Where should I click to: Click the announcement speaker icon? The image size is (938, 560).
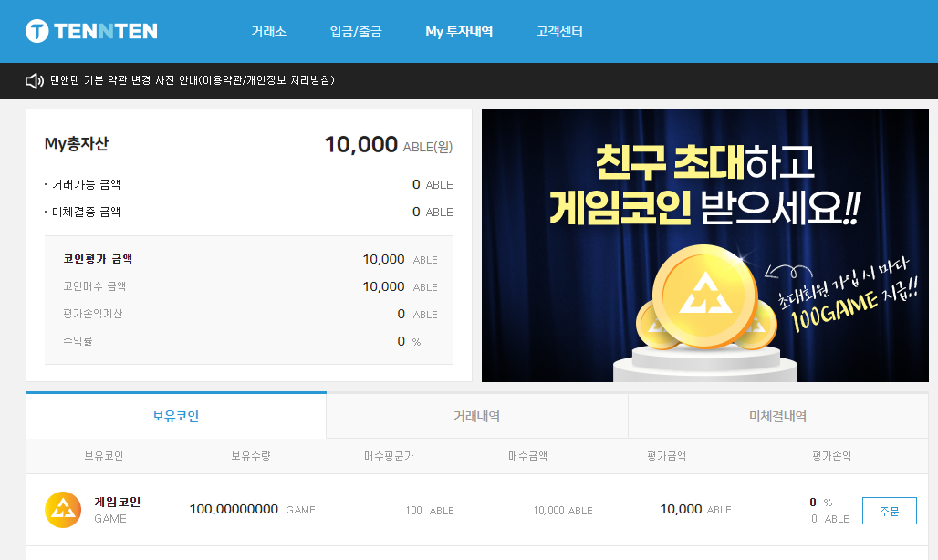click(35, 80)
